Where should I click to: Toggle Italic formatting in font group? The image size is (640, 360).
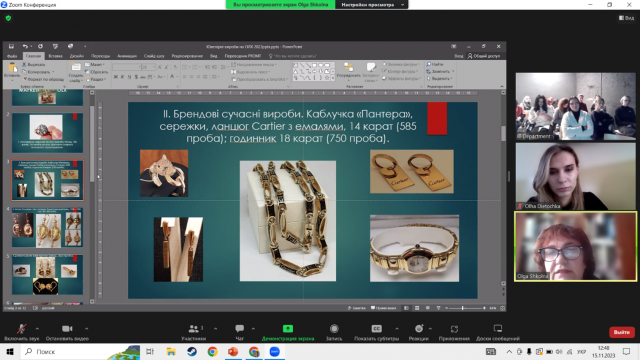tap(122, 77)
